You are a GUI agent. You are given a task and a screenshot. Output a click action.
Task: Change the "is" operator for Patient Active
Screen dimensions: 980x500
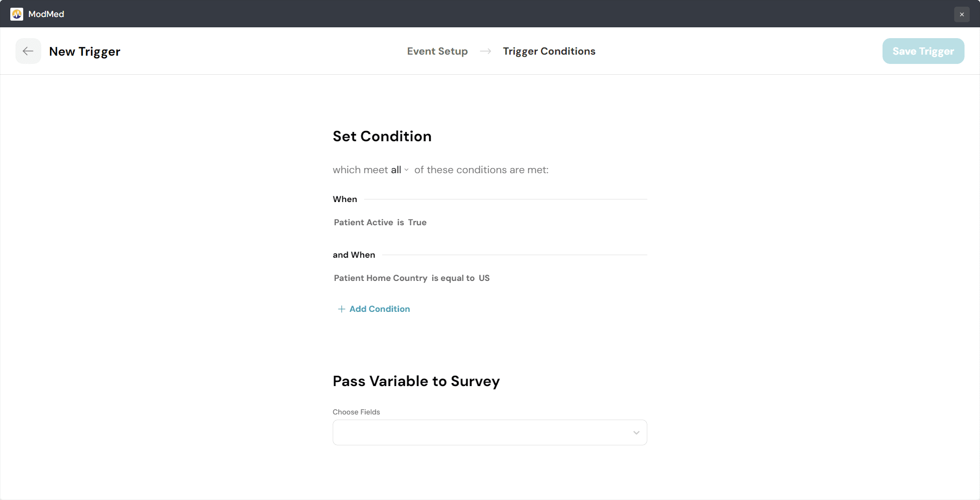coord(401,222)
